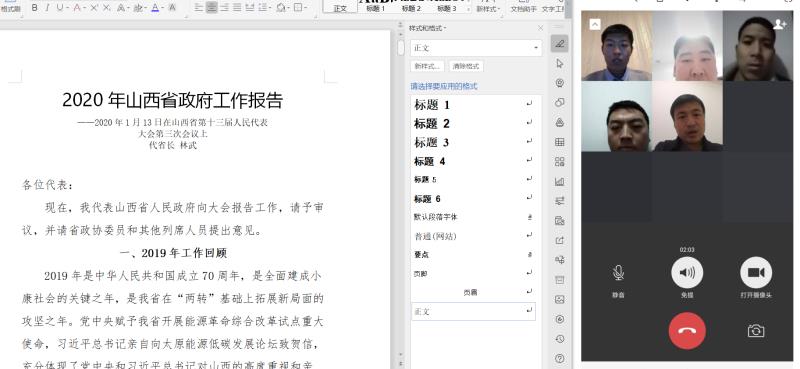Open the help question mark icon
Screen dimensions: 800x369
[x=560, y=359]
